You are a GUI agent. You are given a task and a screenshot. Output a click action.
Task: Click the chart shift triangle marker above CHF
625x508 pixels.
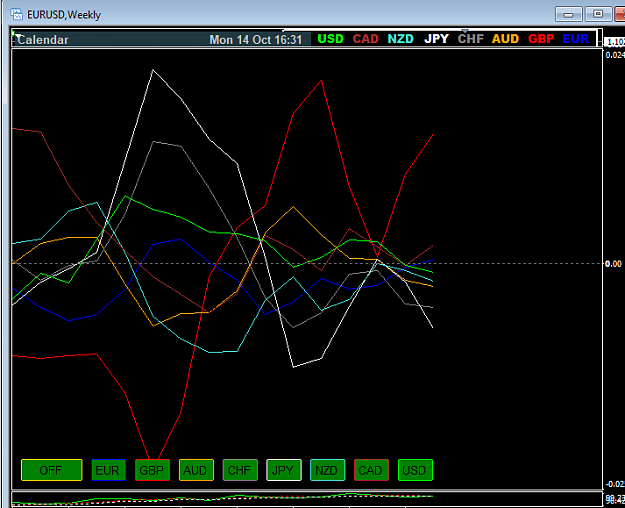pyautogui.click(x=465, y=31)
